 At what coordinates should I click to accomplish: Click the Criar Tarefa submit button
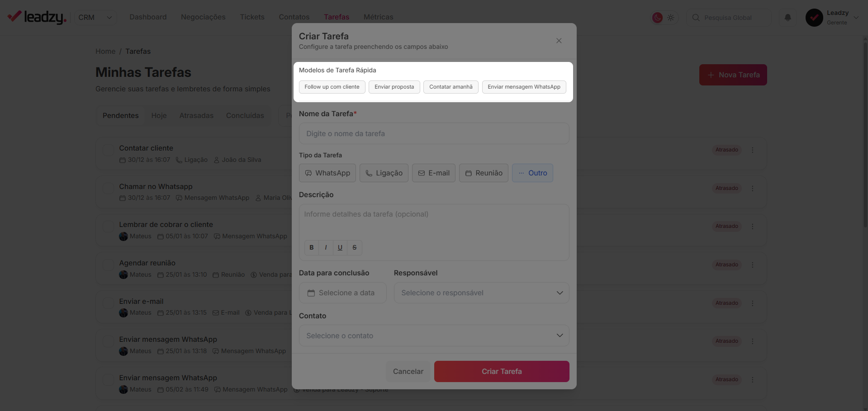[502, 371]
